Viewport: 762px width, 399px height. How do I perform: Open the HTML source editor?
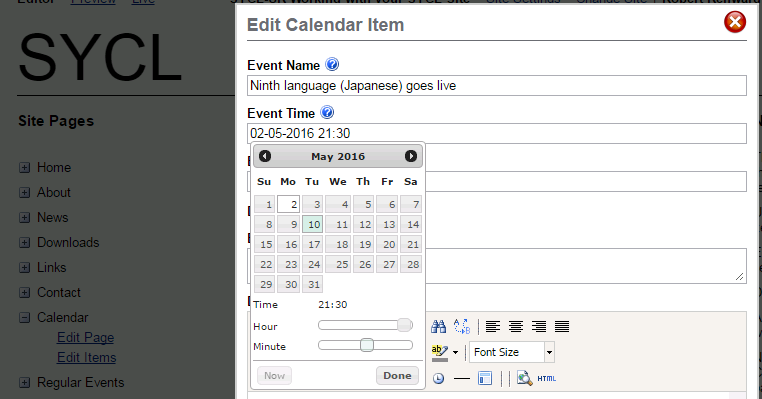(x=547, y=379)
